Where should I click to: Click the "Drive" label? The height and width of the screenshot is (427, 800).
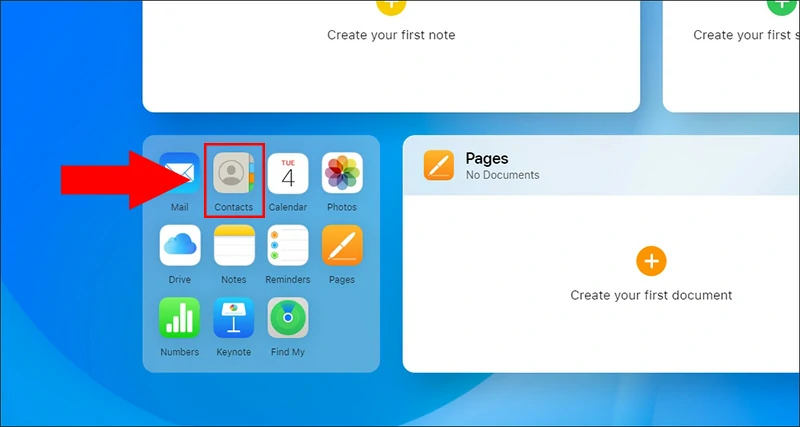[x=180, y=280]
